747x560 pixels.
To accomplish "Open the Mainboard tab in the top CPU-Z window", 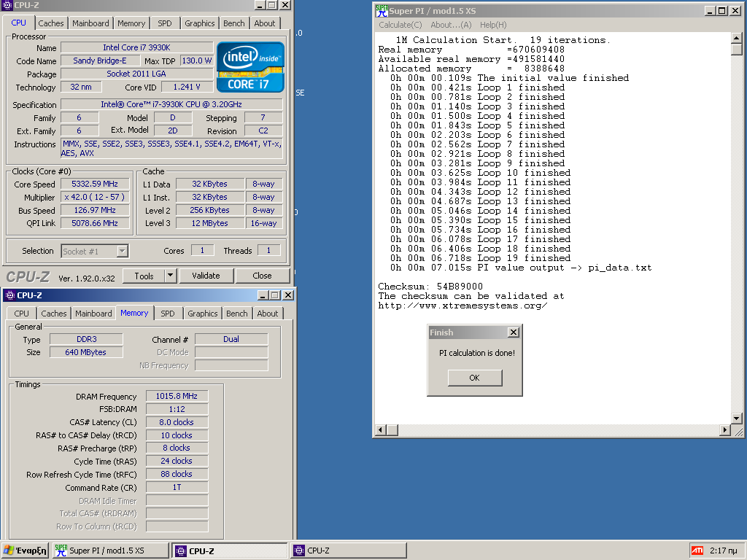I will pyautogui.click(x=90, y=23).
